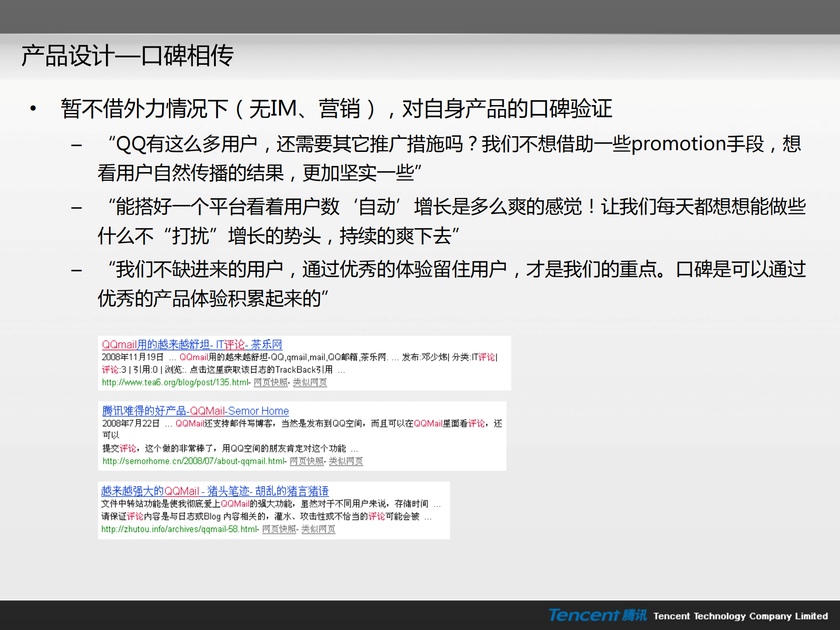
Task: Open the link "腾讯难得的好产品-QQMail-Semor Home"
Action: (194, 411)
